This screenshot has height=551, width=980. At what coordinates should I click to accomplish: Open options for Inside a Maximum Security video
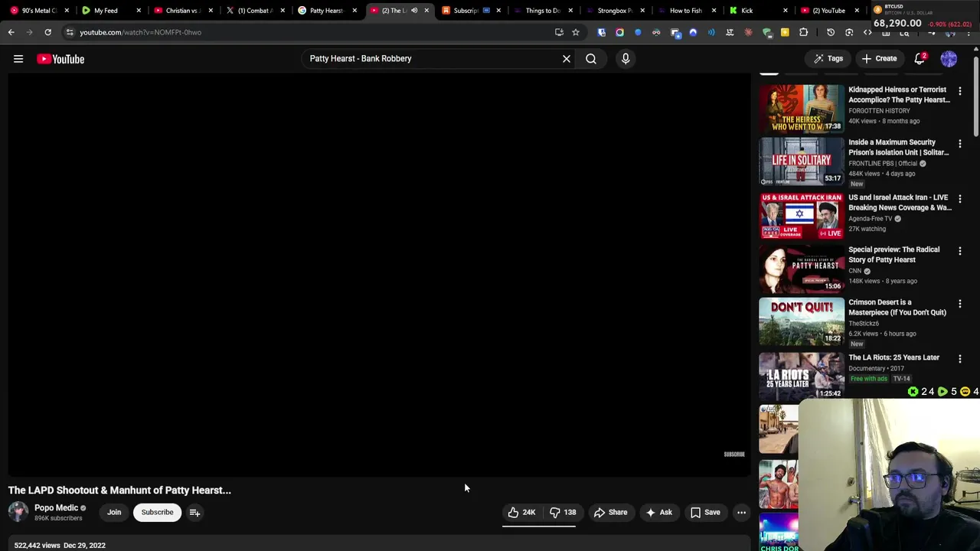click(x=959, y=144)
